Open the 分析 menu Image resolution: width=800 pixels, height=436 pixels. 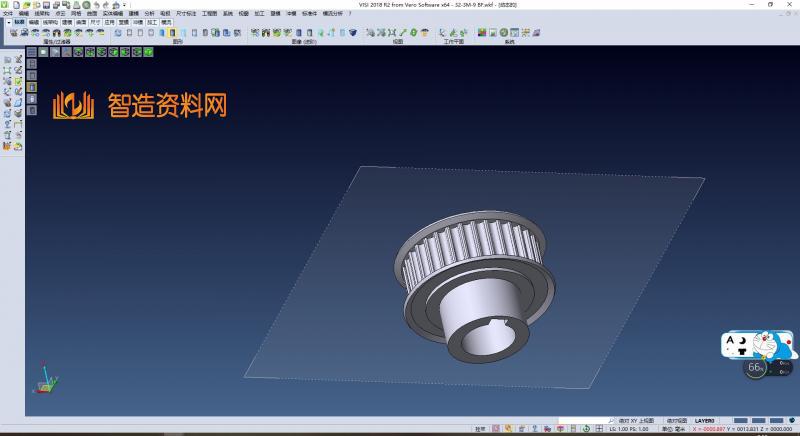(x=149, y=14)
